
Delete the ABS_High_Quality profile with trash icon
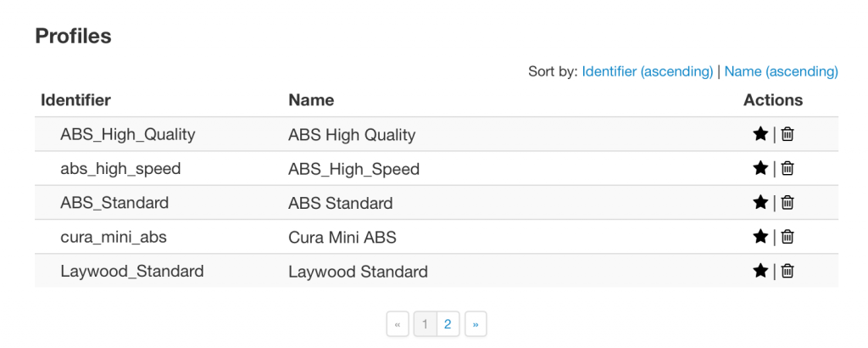pyautogui.click(x=787, y=134)
